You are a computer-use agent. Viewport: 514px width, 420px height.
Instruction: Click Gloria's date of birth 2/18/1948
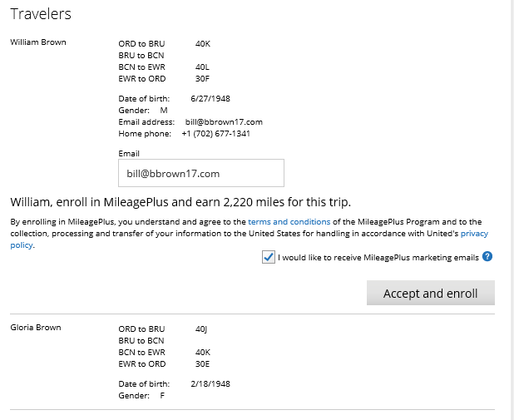click(x=210, y=384)
